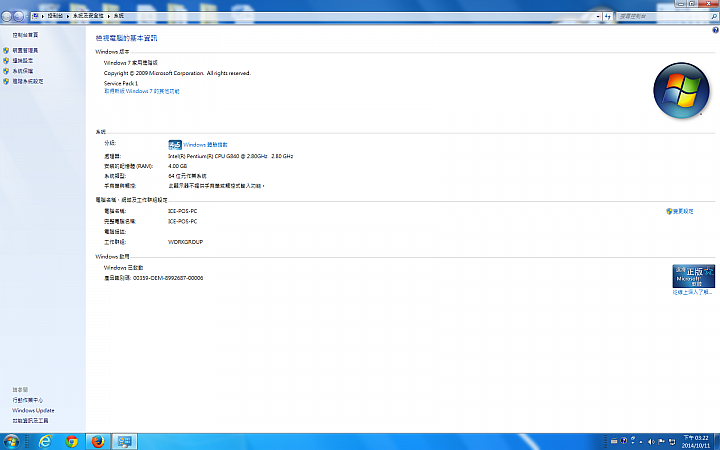Open the network tray icon

click(x=672, y=442)
